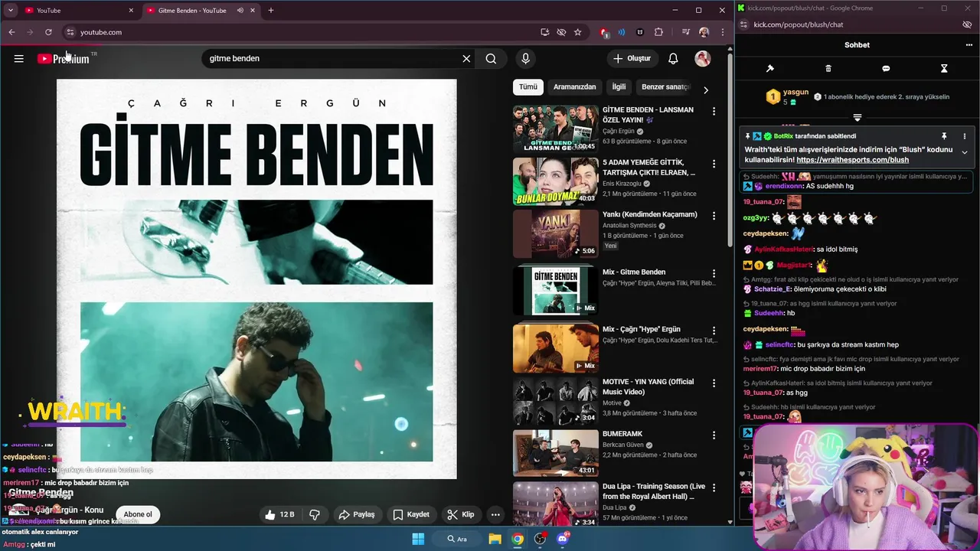The height and width of the screenshot is (551, 980).
Task: Toggle crossed-eye icon in YouTube address bar
Action: click(x=561, y=32)
